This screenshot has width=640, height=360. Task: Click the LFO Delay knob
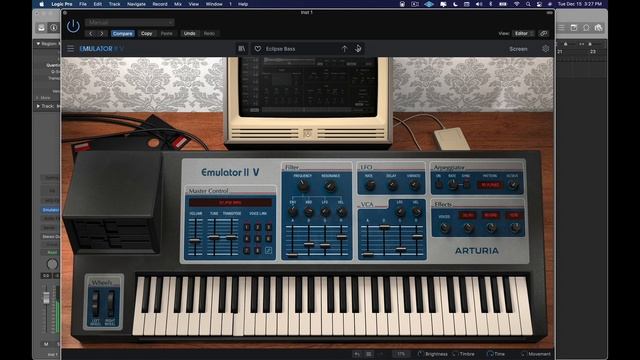pos(392,185)
